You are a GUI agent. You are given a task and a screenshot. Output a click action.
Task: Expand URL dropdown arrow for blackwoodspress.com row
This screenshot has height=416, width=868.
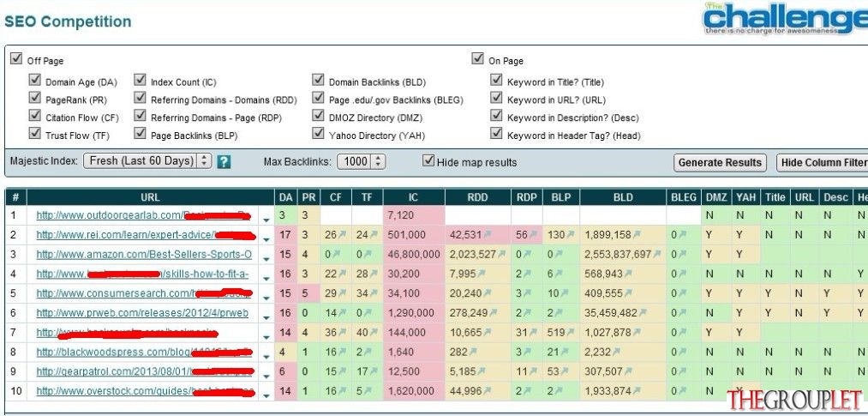point(266,356)
